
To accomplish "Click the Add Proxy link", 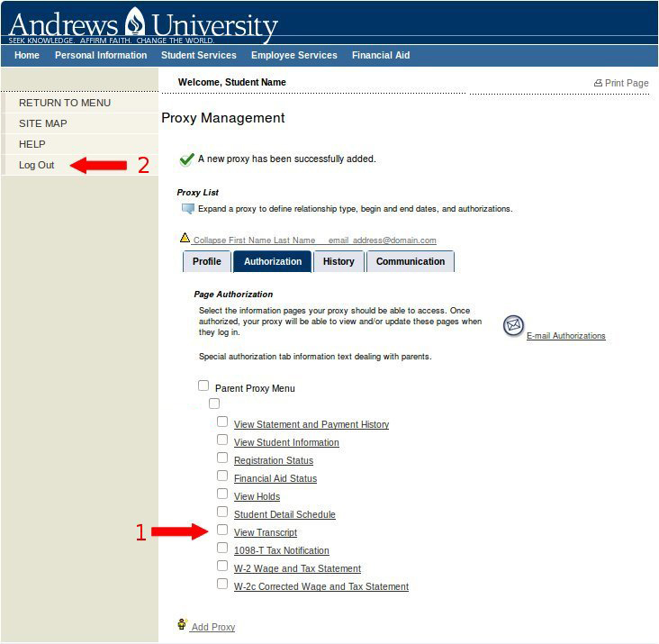I will pyautogui.click(x=213, y=627).
